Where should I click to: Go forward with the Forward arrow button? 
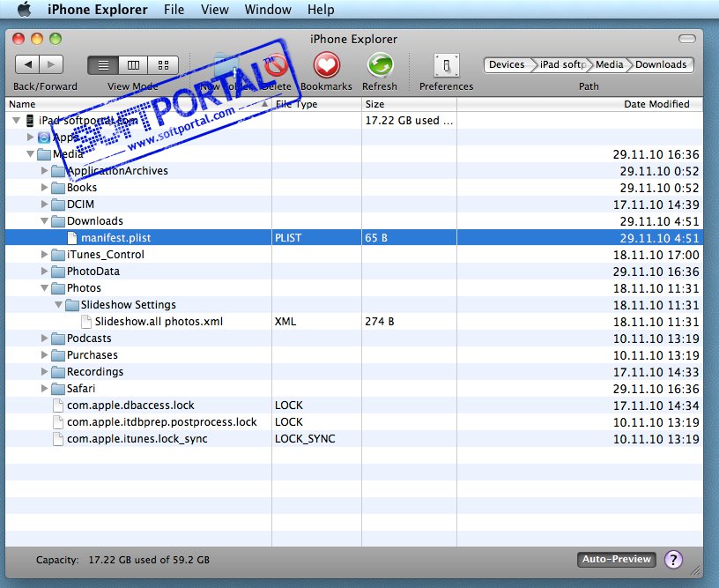(x=51, y=64)
